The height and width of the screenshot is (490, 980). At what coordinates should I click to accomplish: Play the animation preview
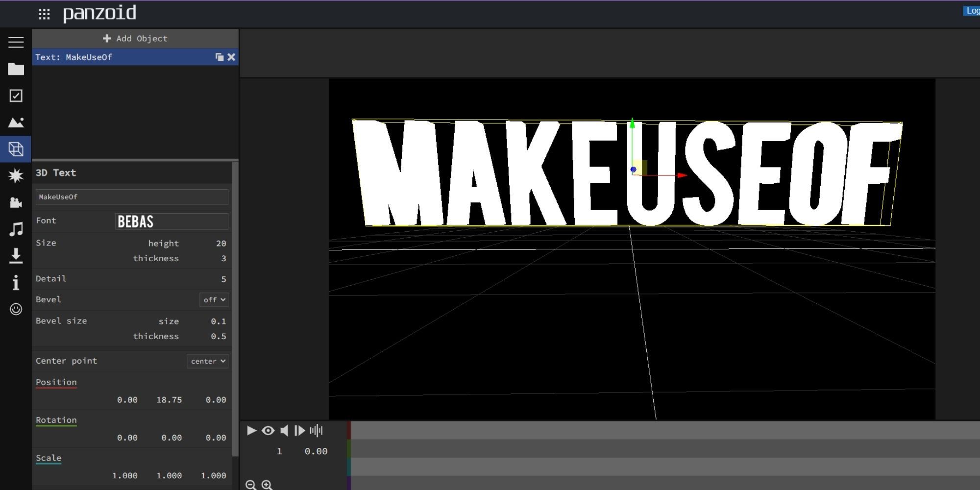[251, 431]
